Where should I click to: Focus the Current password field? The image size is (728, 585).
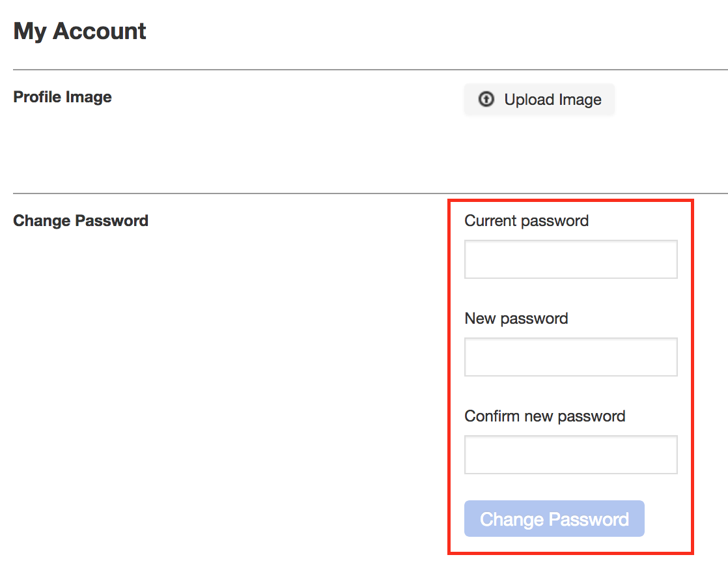[x=570, y=259]
